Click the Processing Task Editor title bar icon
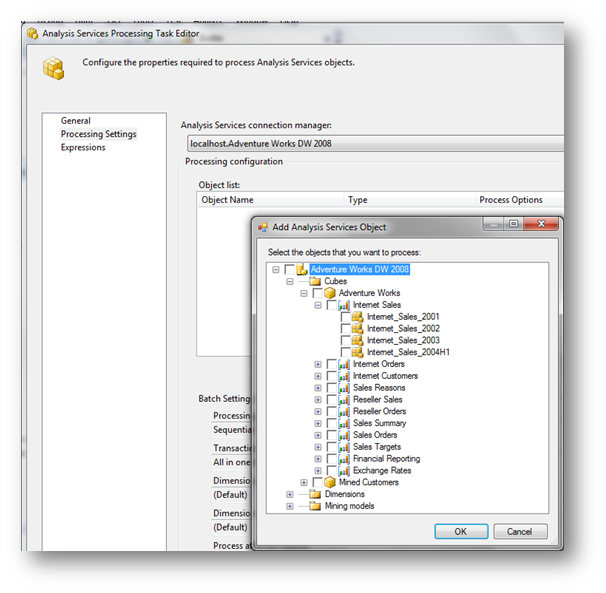The image size is (606, 593). click(32, 34)
